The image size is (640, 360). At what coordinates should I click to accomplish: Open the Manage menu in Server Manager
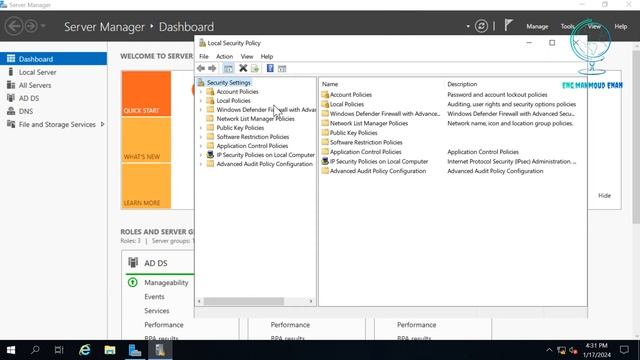click(537, 26)
